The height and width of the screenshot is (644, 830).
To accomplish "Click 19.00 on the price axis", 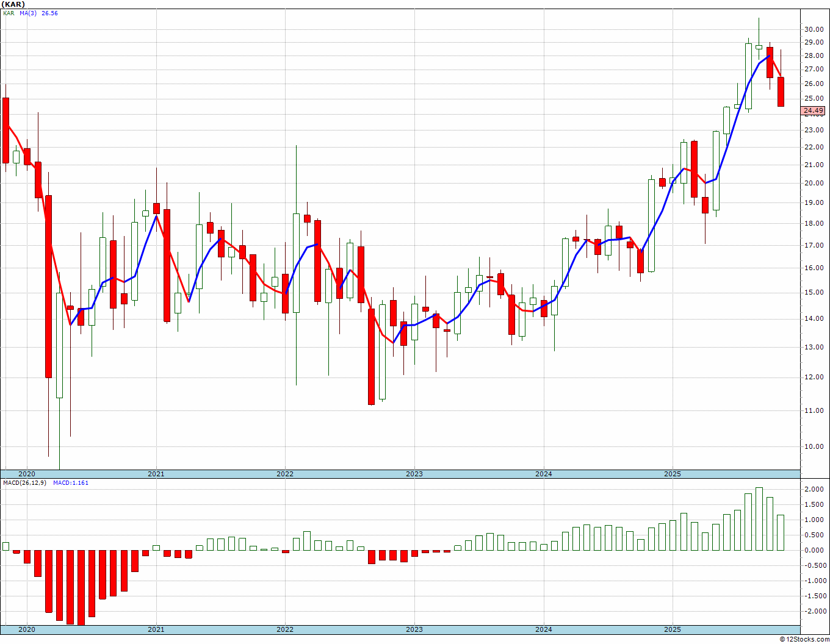I will (x=813, y=203).
